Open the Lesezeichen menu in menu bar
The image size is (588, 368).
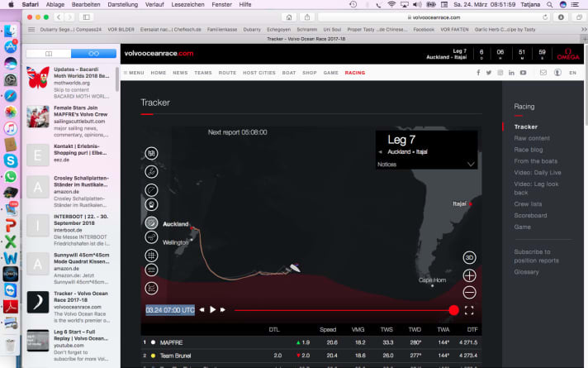click(187, 4)
